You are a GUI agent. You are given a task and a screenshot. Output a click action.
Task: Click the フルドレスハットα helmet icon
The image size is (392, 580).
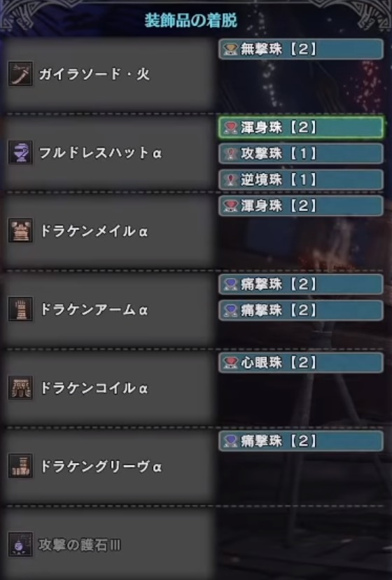tap(21, 152)
